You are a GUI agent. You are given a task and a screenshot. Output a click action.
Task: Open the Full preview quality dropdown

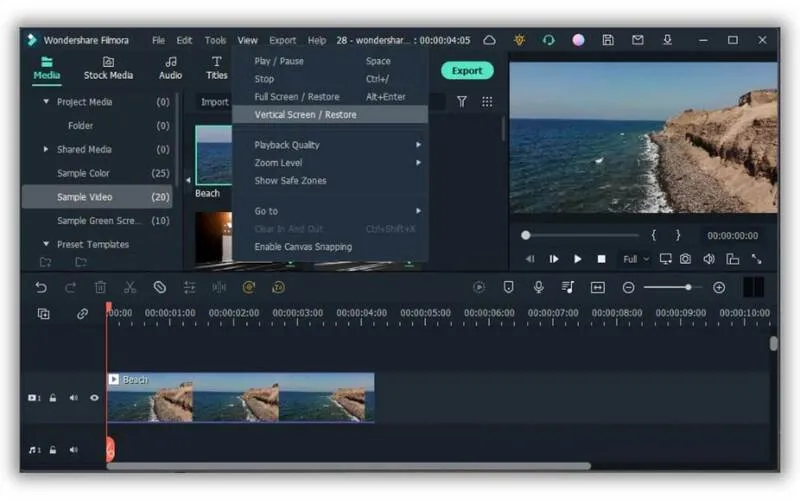point(635,259)
